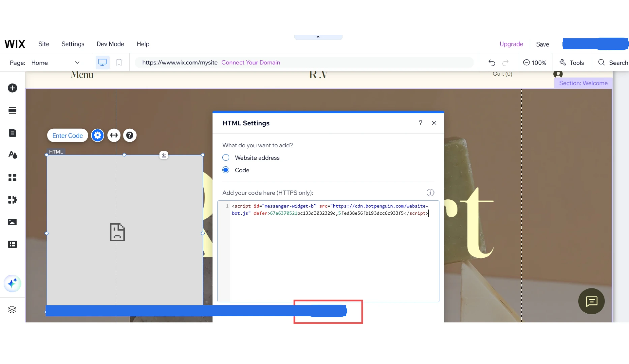Click Connect Your Domain link
Viewport: 629px width, 364px height.
coord(251,62)
